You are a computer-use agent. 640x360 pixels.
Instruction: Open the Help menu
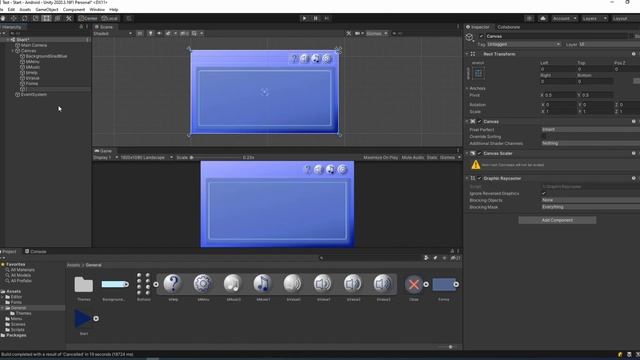[114, 9]
